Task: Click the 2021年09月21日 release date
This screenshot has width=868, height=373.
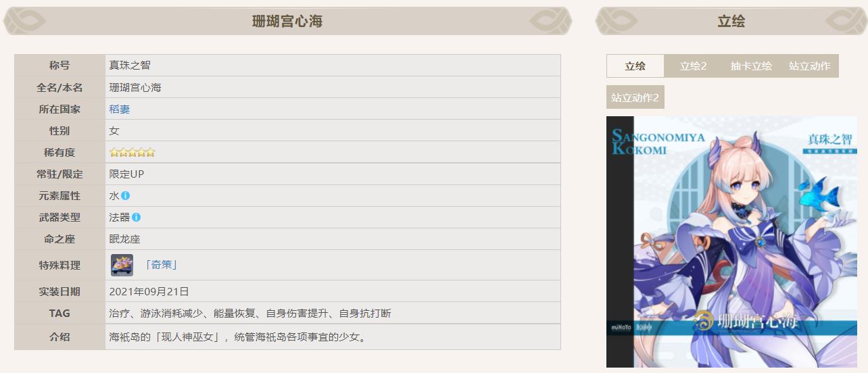Action: (149, 292)
